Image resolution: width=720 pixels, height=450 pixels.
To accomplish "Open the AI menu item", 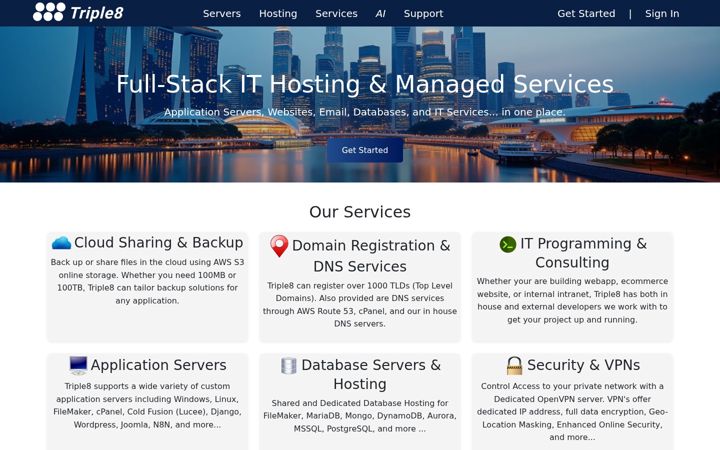I will point(380,14).
